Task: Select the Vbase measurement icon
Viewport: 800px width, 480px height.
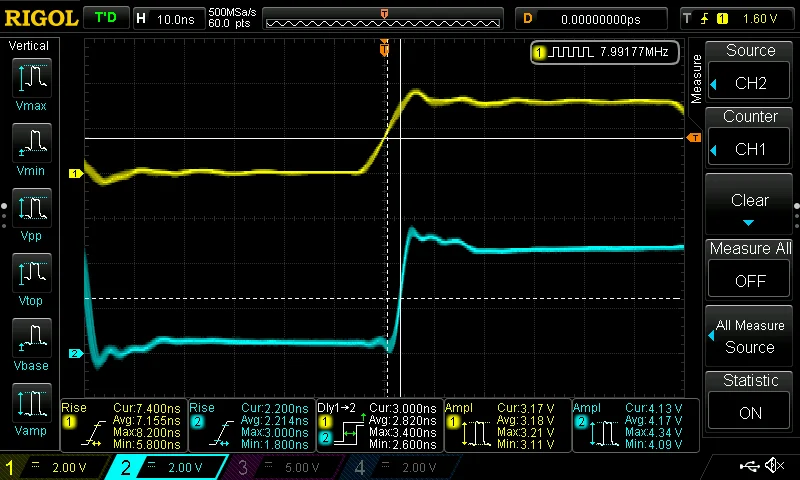Action: [x=31, y=338]
